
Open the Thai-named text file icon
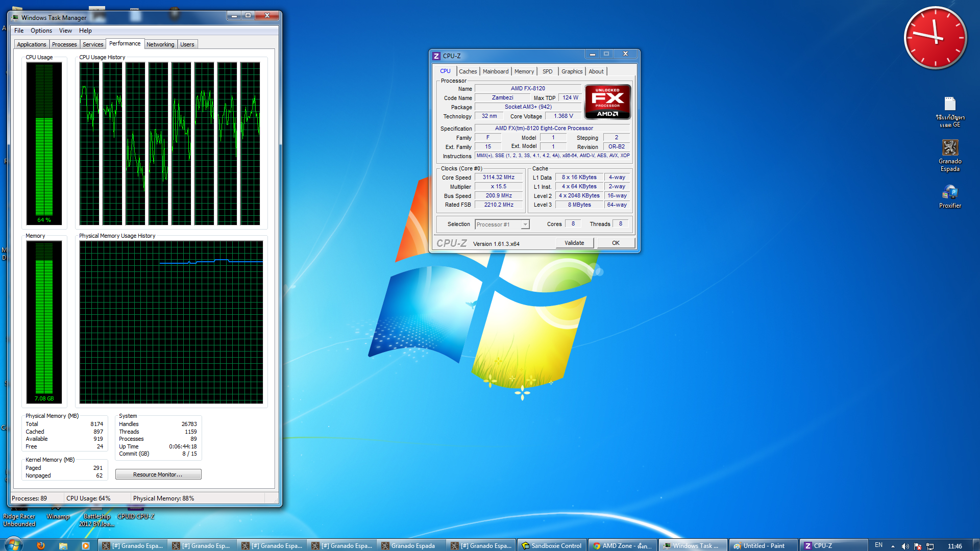coord(950,105)
